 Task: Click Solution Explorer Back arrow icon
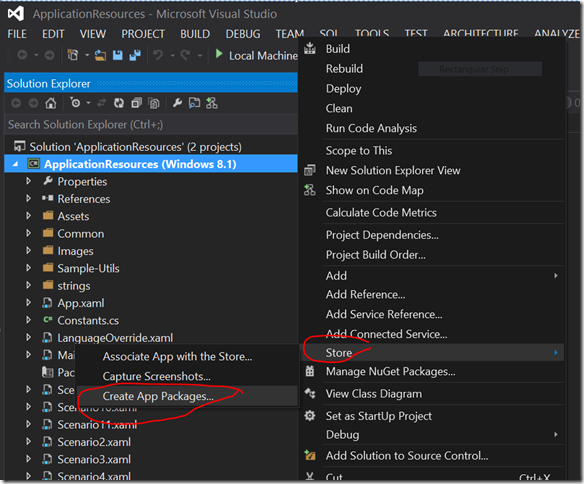coord(16,103)
